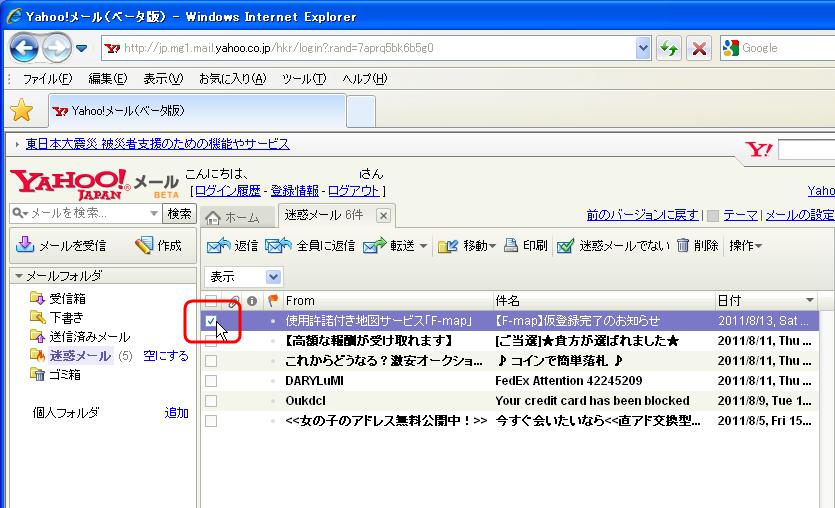Open the 操作 actions dropdown
835x508 pixels.
pyautogui.click(x=746, y=245)
